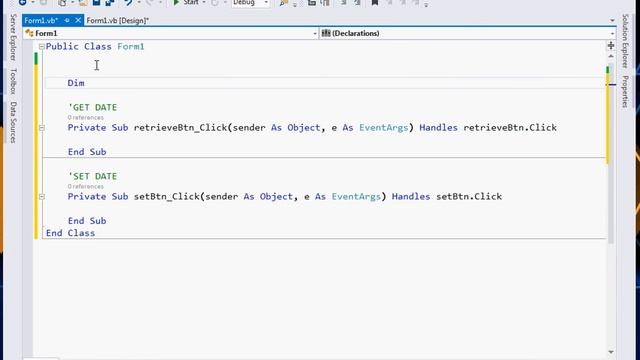Screen dimensions: 640x360
Task: Click the 'End Class' line
Action: pos(70,233)
